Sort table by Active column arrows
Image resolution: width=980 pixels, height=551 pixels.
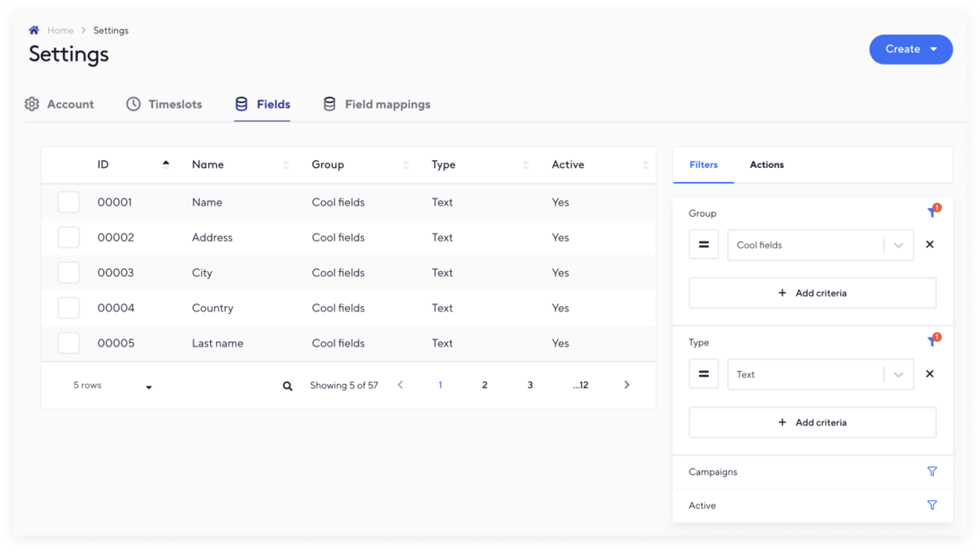coord(646,165)
